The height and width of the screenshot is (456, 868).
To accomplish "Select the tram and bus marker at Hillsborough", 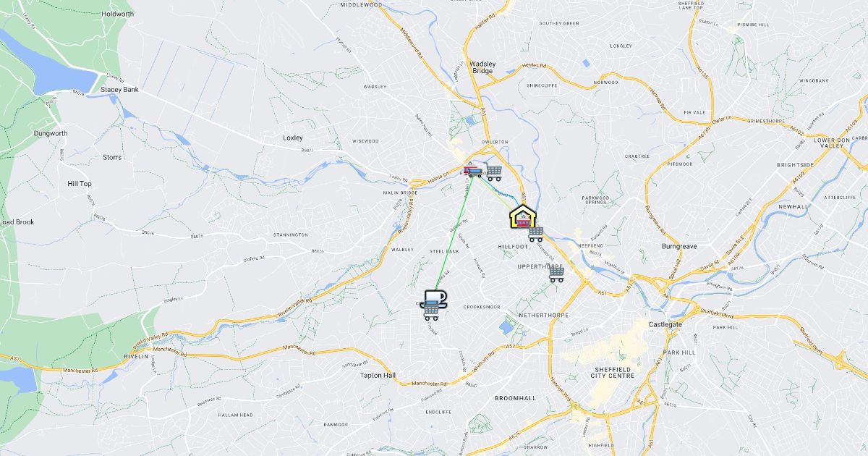I will [473, 172].
